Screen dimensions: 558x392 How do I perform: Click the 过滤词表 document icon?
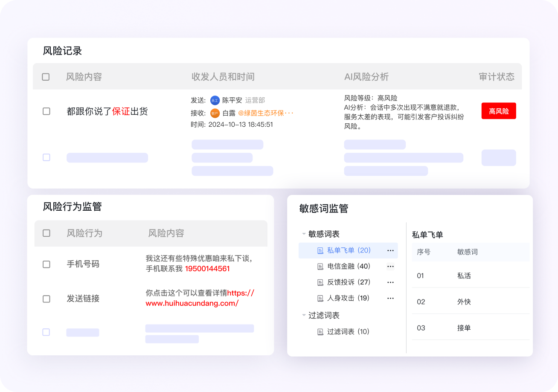pyautogui.click(x=320, y=331)
